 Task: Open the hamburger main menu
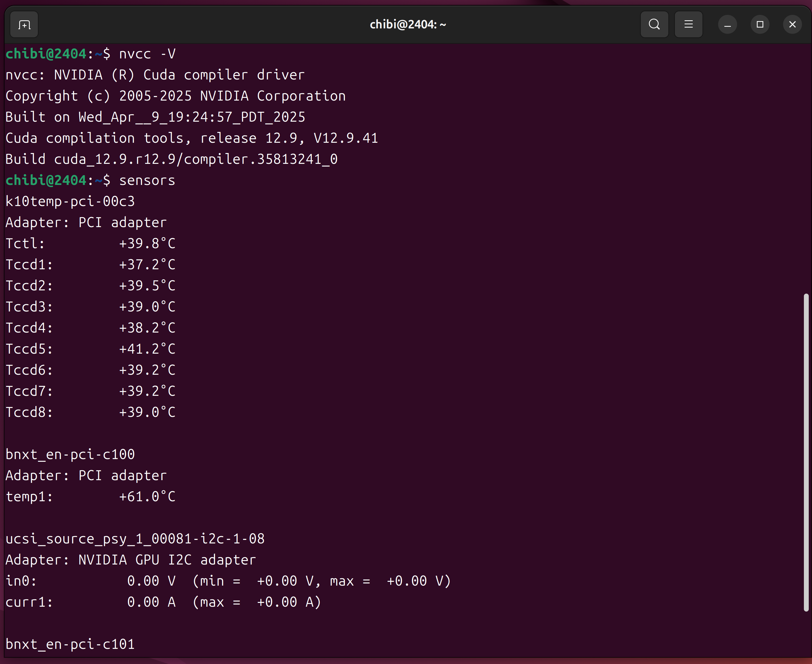click(688, 25)
